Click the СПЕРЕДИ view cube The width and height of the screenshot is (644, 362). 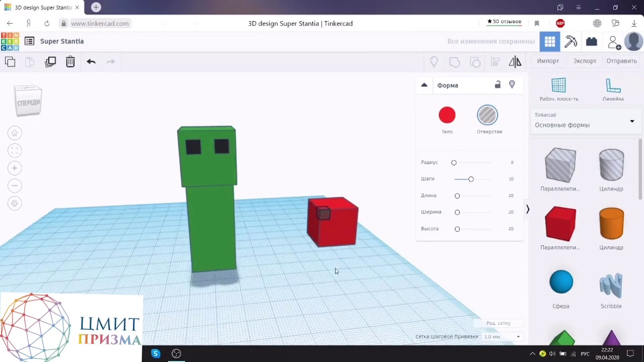(28, 101)
